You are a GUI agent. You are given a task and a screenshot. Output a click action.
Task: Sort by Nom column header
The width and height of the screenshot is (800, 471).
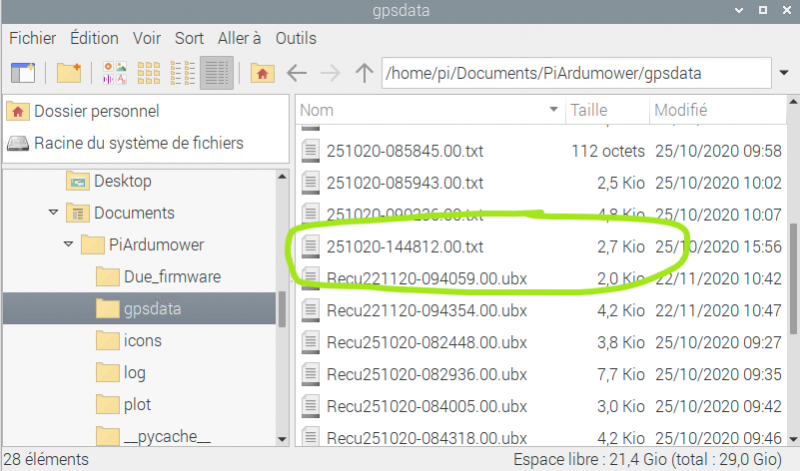point(430,110)
